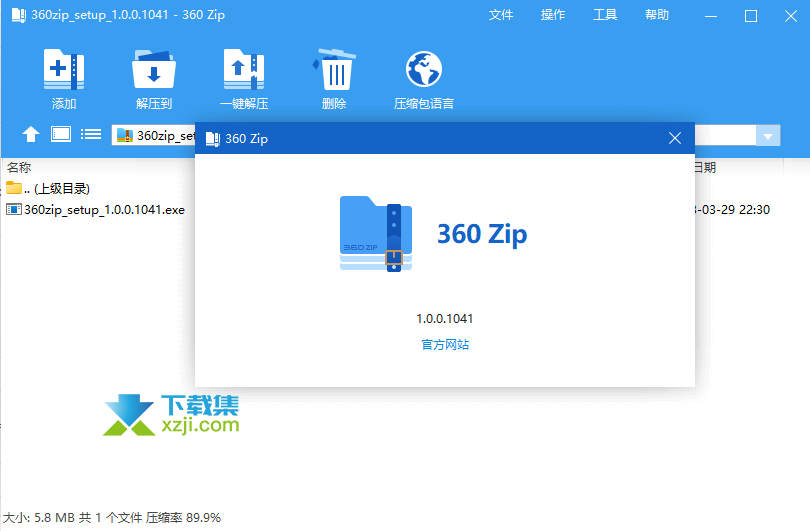Click the 删除 (Delete) trash icon

[x=334, y=69]
